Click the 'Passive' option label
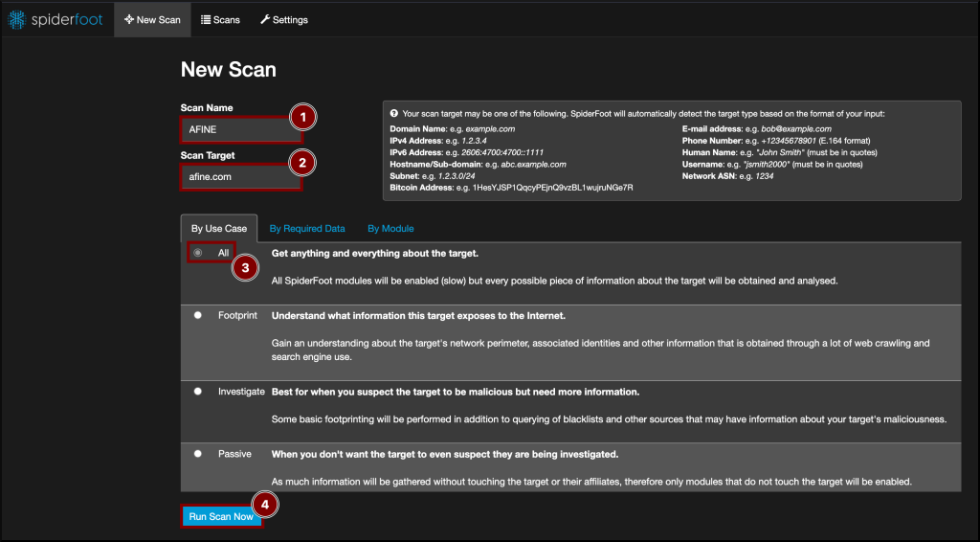Image resolution: width=980 pixels, height=542 pixels. [234, 455]
